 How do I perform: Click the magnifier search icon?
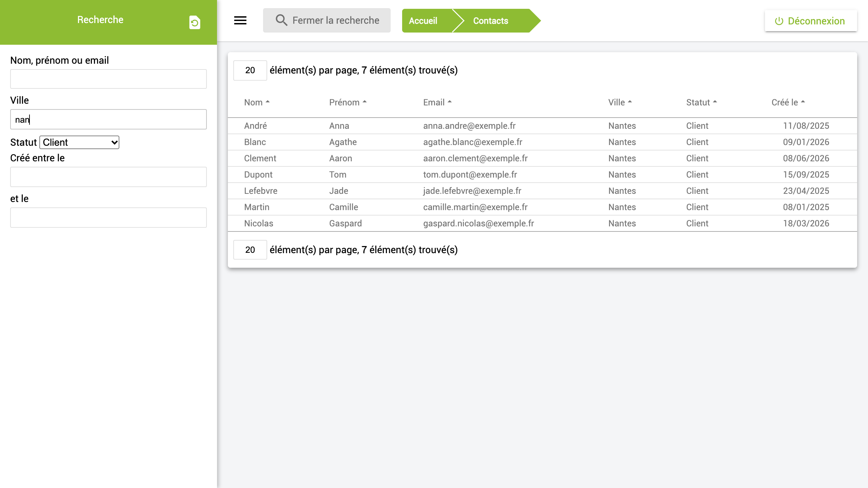(281, 20)
